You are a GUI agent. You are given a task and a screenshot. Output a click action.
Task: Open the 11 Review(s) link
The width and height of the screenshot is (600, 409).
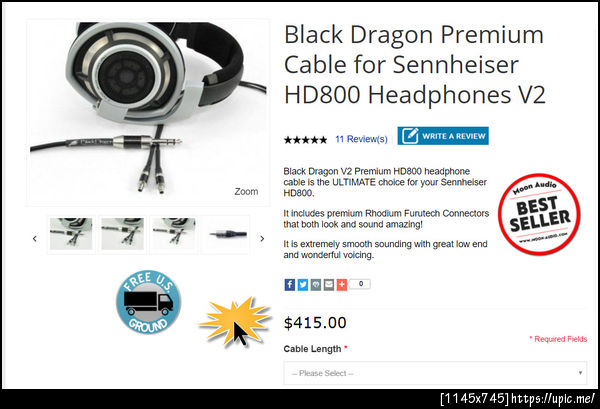[361, 139]
